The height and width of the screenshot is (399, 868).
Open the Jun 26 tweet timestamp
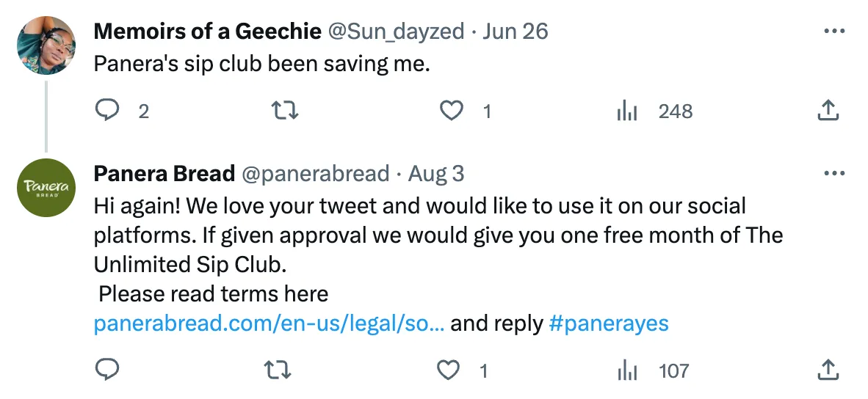(x=516, y=32)
